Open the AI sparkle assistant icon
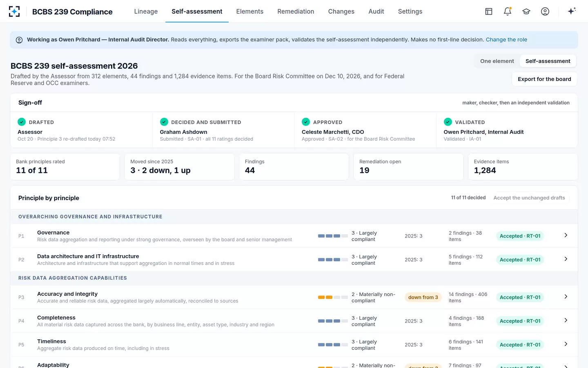The image size is (588, 368). [572, 11]
